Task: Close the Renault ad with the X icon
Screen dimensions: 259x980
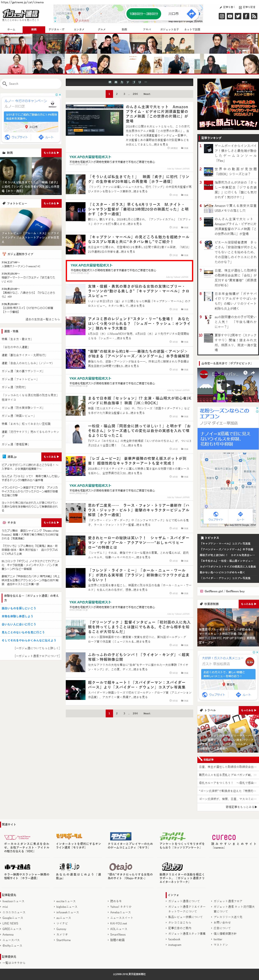Action: point(60,95)
